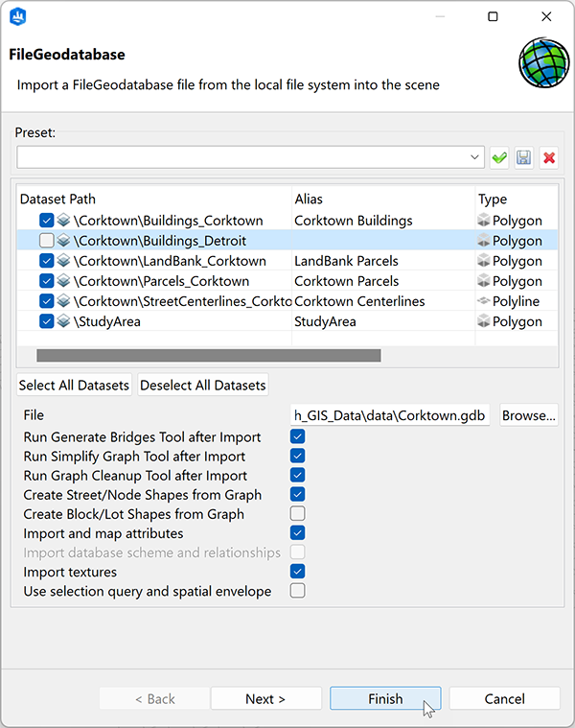
Task: Click the Polygon type icon in StudyArea row
Action: pos(484,321)
